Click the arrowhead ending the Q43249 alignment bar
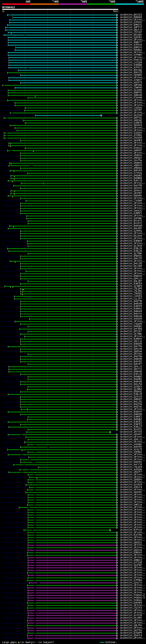This screenshot has width=146, height=644. [101, 116]
